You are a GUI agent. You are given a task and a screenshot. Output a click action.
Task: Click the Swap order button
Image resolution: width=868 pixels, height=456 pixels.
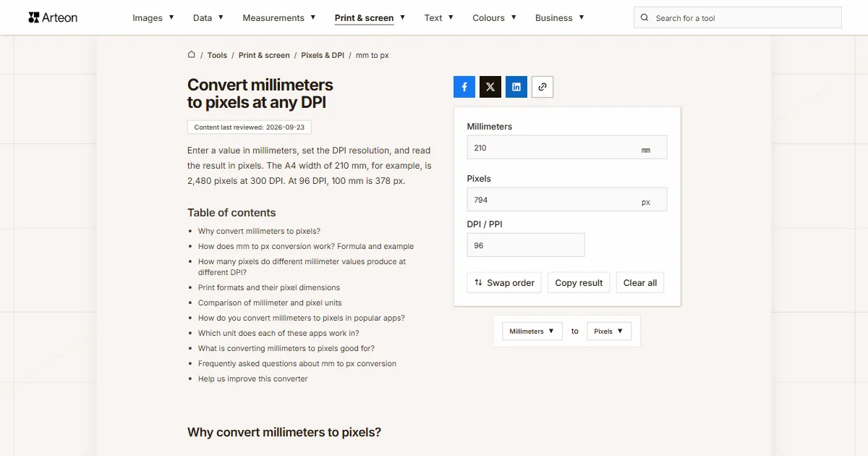[505, 283]
